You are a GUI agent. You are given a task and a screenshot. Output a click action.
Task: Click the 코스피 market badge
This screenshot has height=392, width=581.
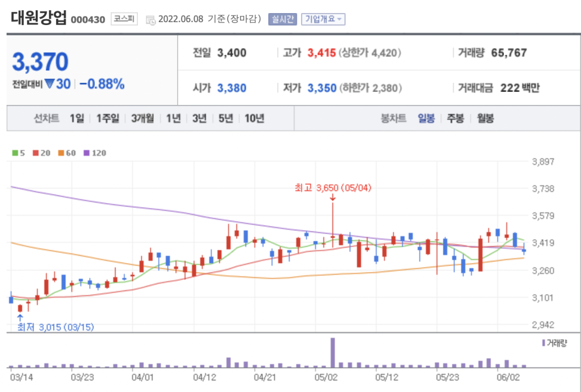click(x=123, y=19)
